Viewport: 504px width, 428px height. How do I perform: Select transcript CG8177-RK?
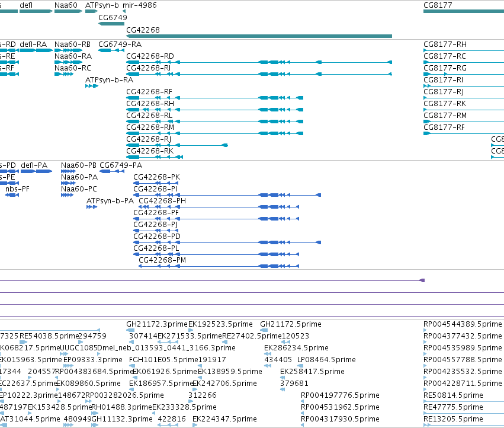coord(464,110)
